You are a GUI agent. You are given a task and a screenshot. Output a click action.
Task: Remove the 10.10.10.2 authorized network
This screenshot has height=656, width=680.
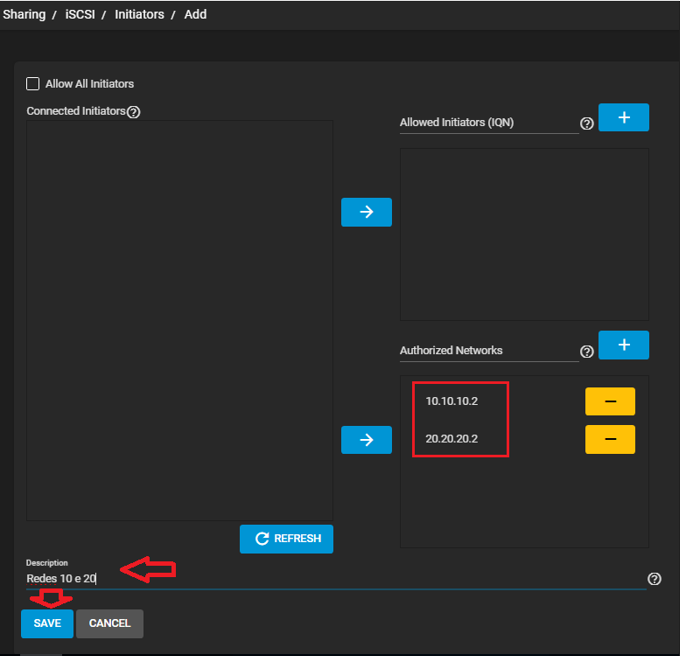[609, 402]
